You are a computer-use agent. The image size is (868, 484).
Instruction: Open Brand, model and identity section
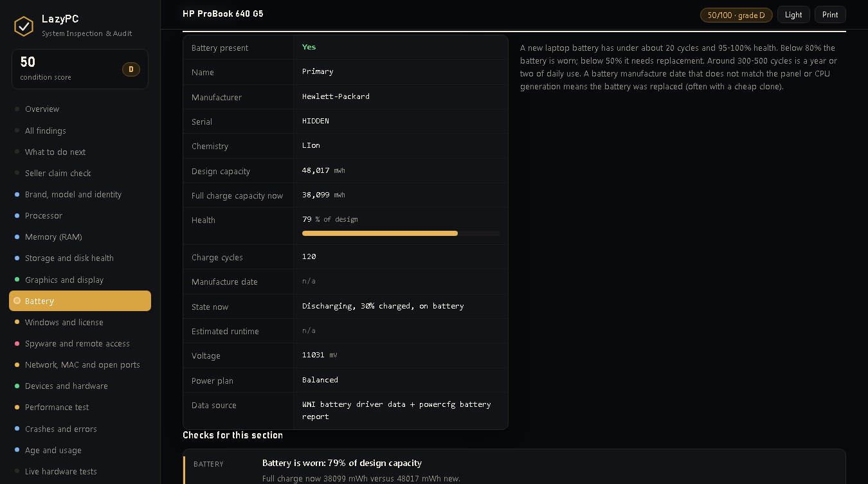coord(80,194)
